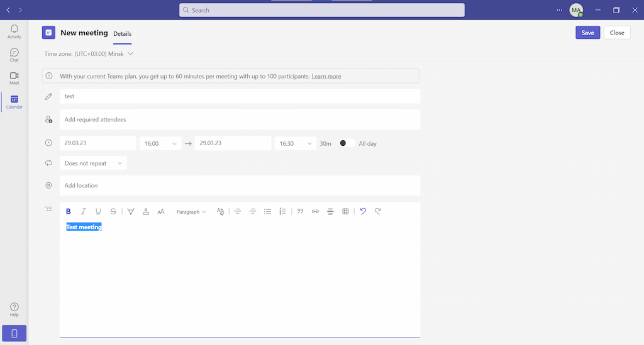Open the Paragraph style dropdown

191,212
